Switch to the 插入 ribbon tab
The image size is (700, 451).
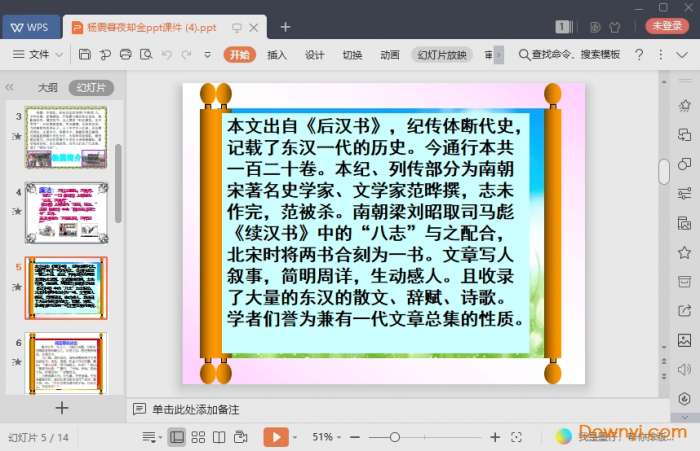point(277,54)
